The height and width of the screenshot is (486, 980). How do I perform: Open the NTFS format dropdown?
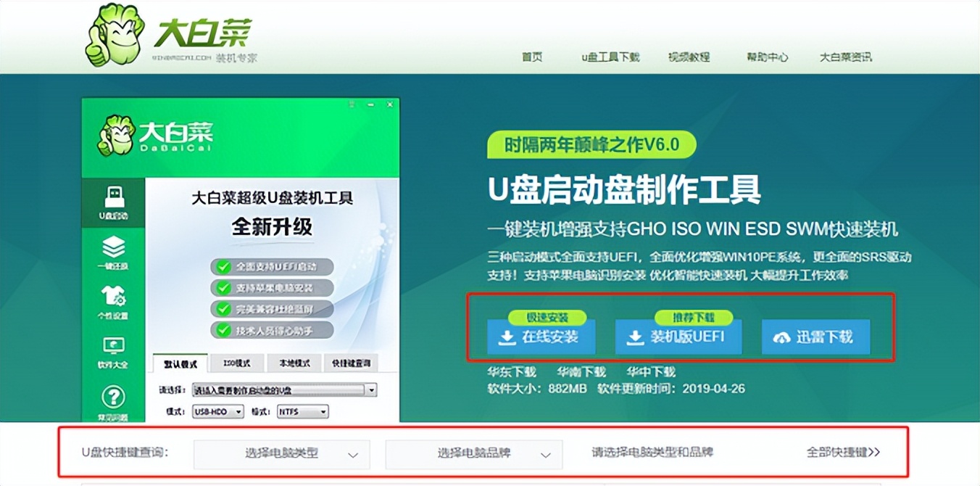pos(302,411)
